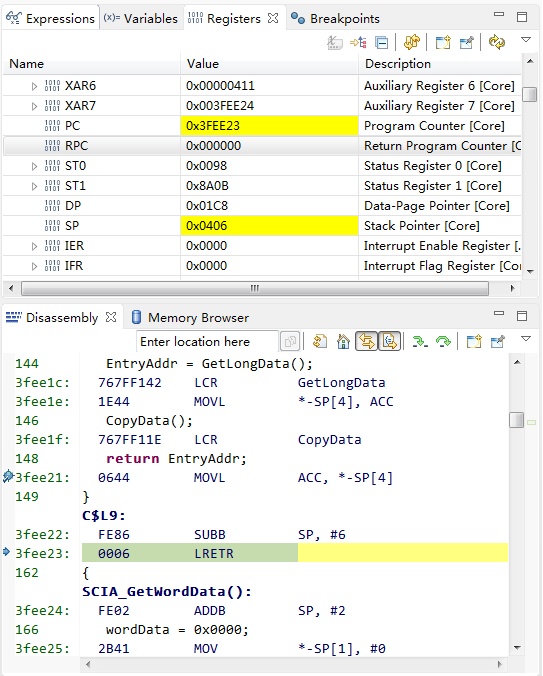
Task: Select the yellow highlighted PC value cell
Action: 269,126
